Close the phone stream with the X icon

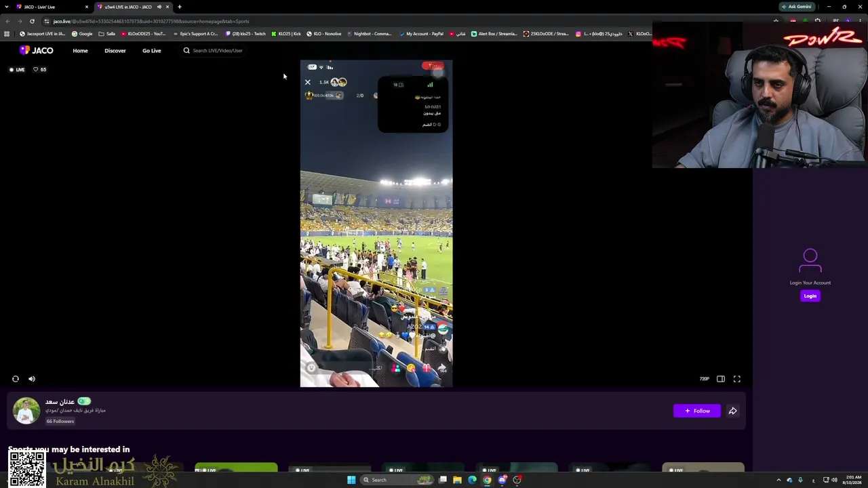click(x=308, y=82)
